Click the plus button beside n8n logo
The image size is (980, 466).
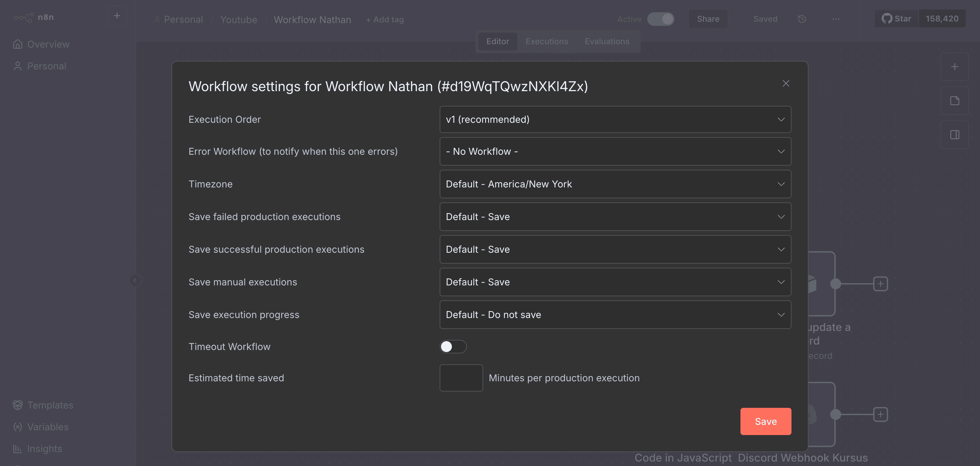tap(117, 16)
